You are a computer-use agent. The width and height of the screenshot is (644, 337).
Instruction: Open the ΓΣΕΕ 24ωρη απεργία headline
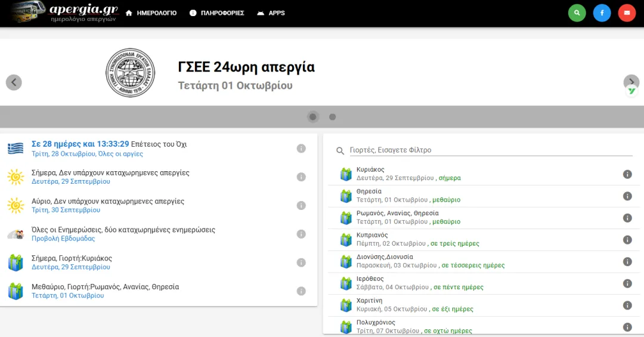pyautogui.click(x=246, y=67)
